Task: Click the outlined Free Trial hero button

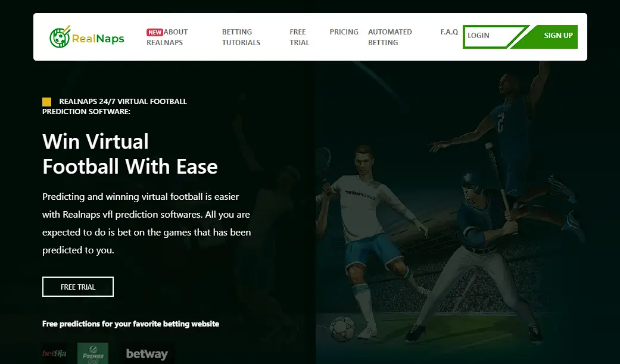Action: [78, 287]
